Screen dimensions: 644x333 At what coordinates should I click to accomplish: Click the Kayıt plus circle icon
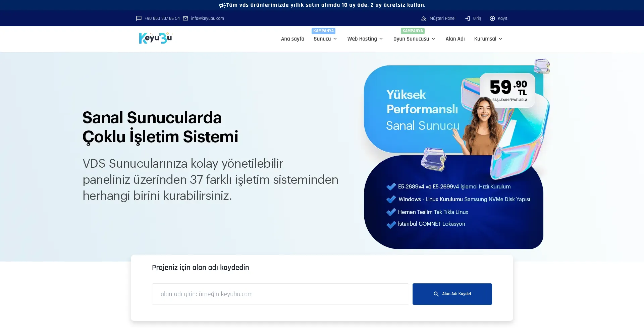tap(492, 18)
